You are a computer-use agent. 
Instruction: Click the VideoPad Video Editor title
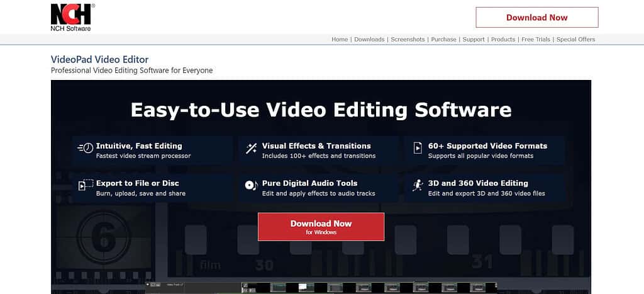click(x=100, y=60)
